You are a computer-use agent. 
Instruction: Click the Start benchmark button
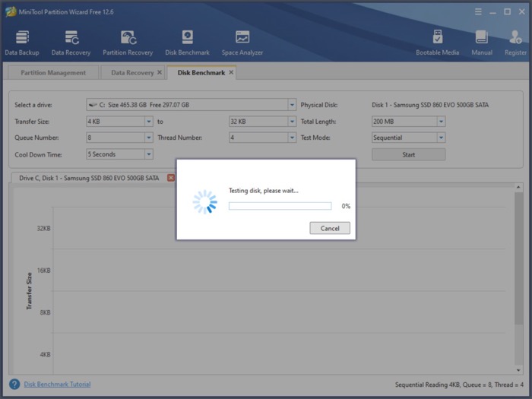[409, 154]
